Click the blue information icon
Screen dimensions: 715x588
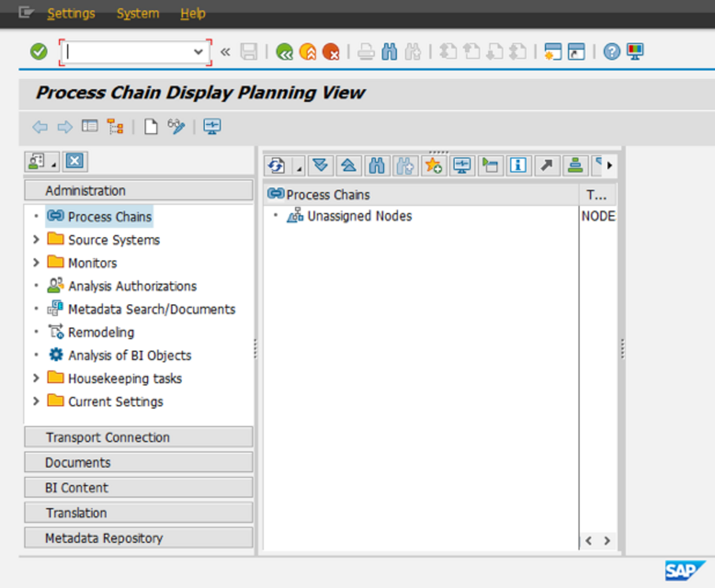pyautogui.click(x=518, y=165)
